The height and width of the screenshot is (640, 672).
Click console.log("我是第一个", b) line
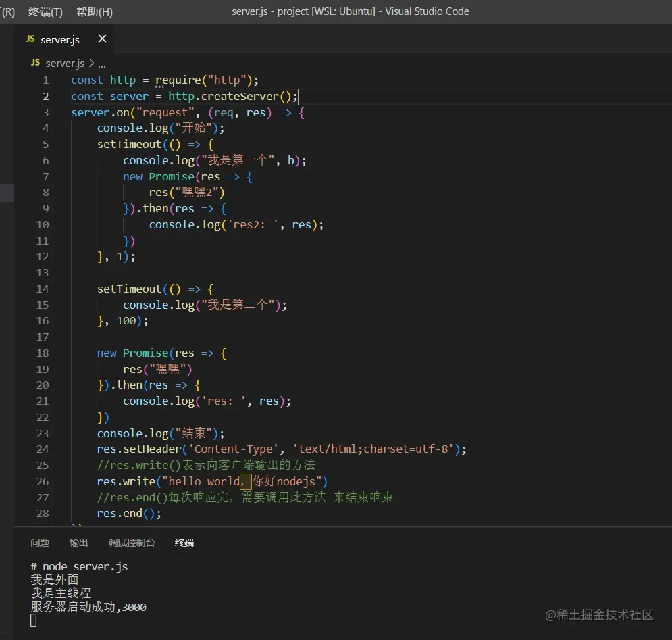click(x=215, y=160)
